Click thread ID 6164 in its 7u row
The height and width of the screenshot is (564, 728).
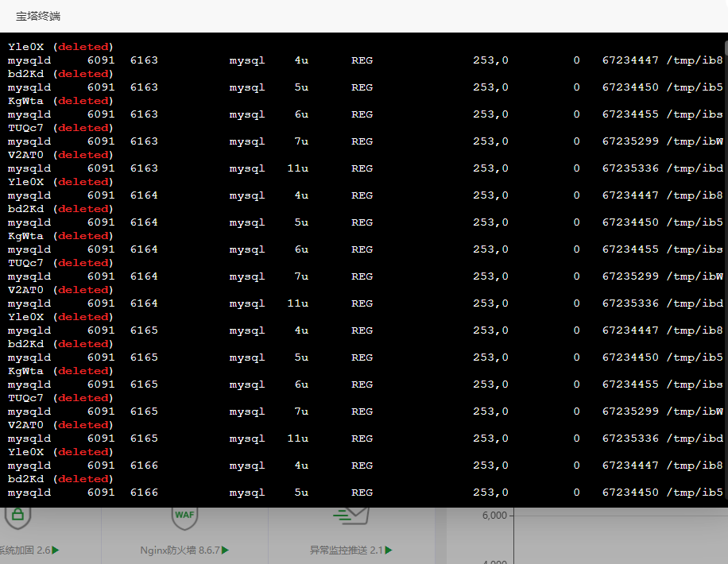tap(144, 276)
